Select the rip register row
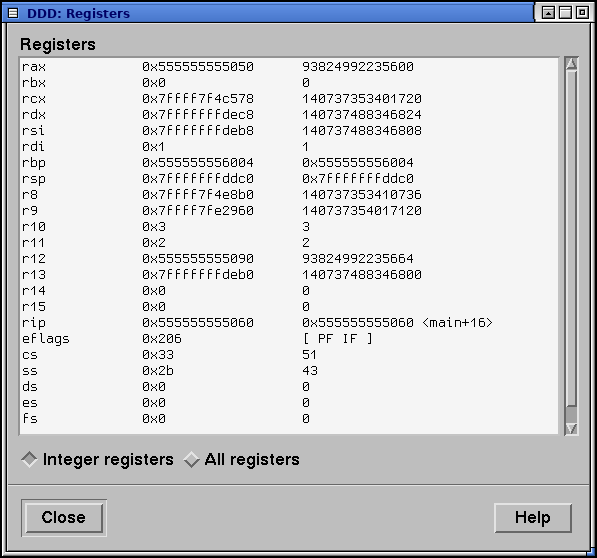 [289, 322]
